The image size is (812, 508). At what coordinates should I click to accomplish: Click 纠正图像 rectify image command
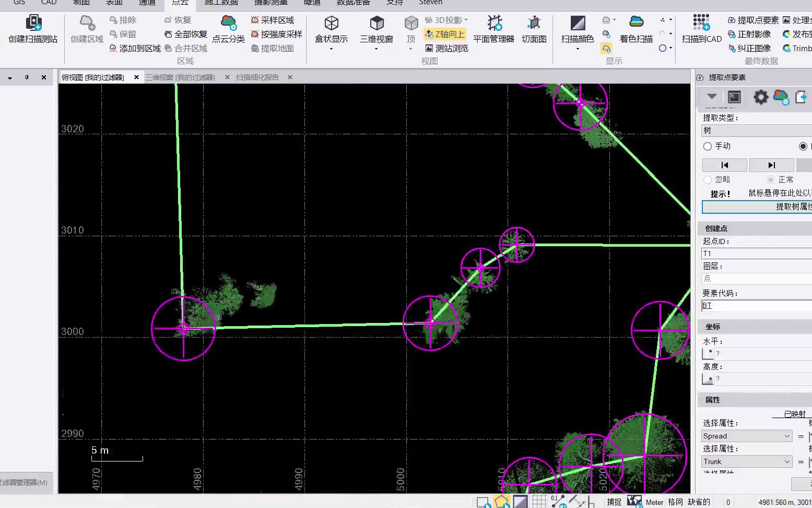(x=749, y=48)
